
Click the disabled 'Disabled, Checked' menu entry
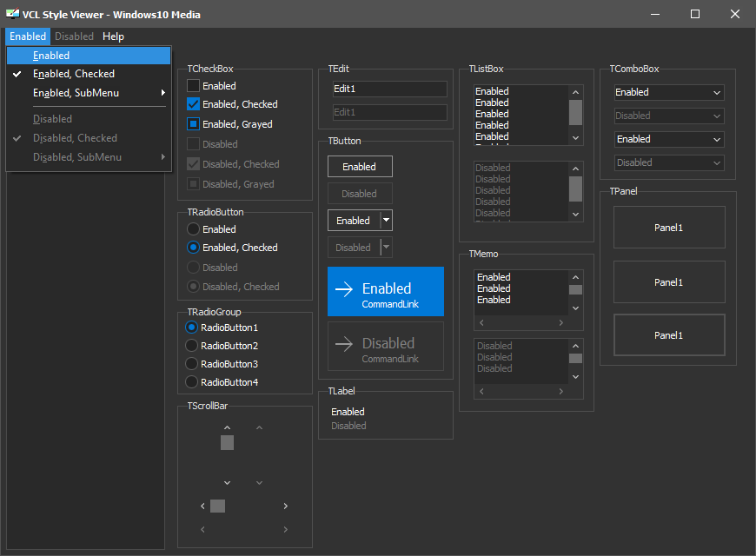click(89, 138)
